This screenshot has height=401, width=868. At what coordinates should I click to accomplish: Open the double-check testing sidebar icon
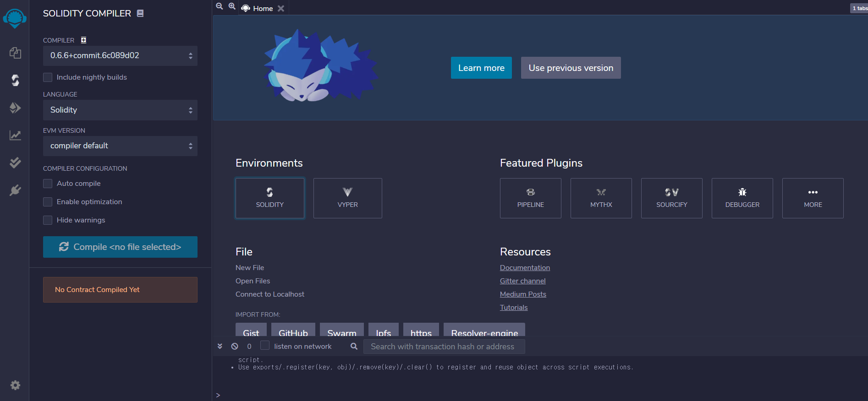click(15, 163)
